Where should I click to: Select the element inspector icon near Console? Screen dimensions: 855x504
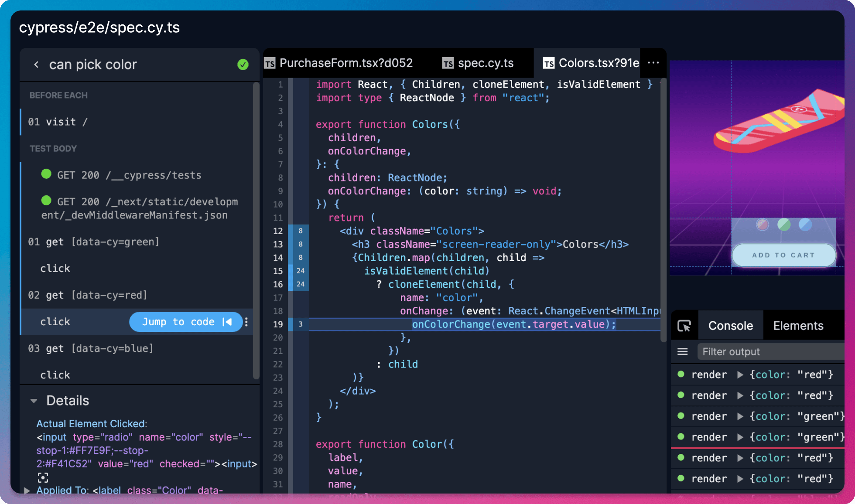[x=684, y=325]
